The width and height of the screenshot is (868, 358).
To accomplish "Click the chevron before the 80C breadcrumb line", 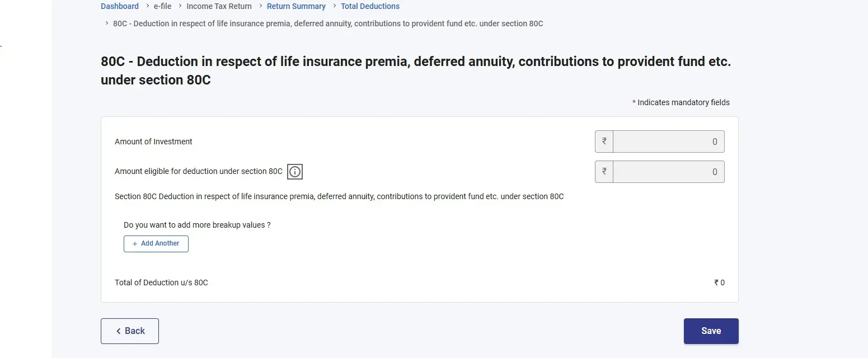I will click(107, 23).
